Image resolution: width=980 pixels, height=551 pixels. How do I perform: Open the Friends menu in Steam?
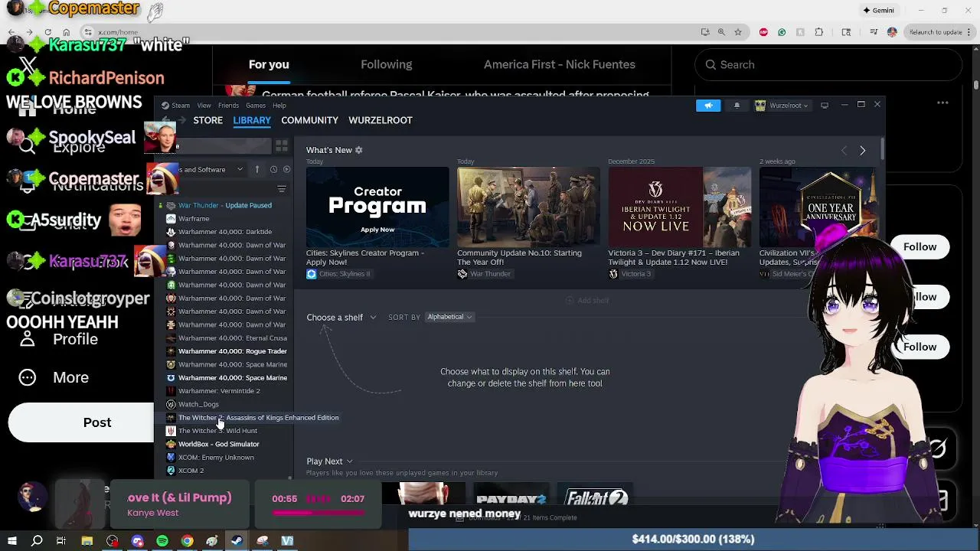click(x=228, y=106)
